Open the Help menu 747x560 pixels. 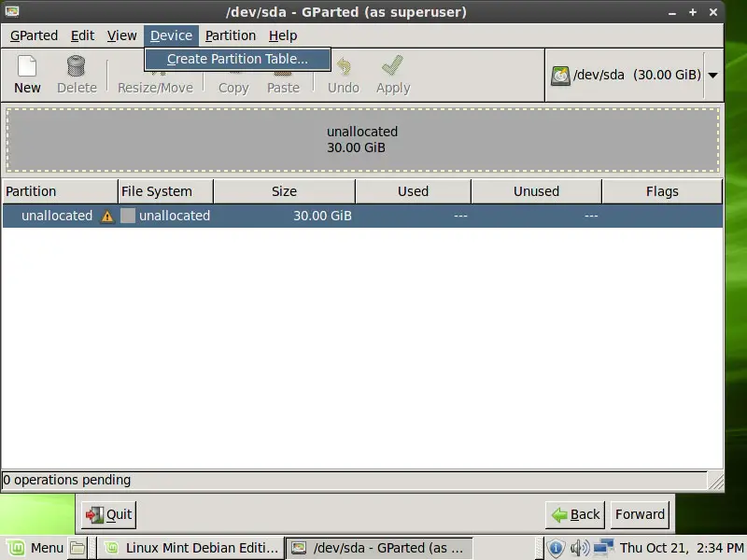(283, 35)
